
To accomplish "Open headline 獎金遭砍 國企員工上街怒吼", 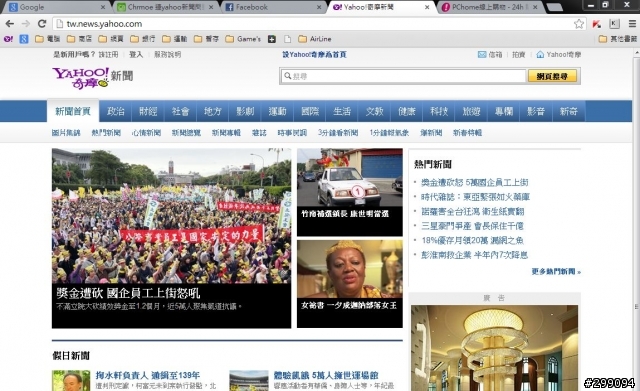I will [128, 293].
